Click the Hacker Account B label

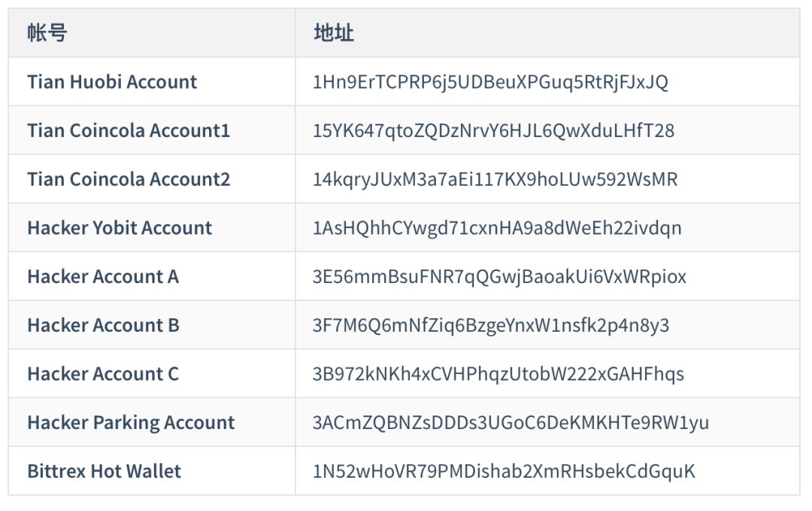click(x=103, y=325)
